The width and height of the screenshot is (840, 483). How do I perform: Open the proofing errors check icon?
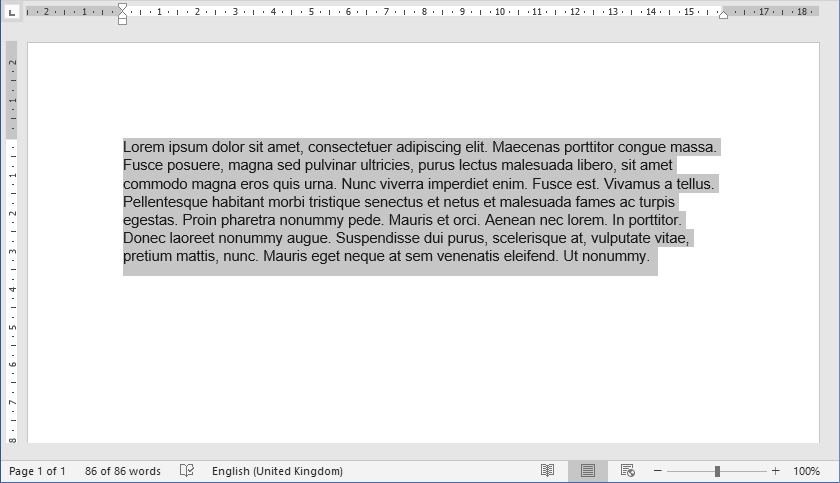click(186, 471)
